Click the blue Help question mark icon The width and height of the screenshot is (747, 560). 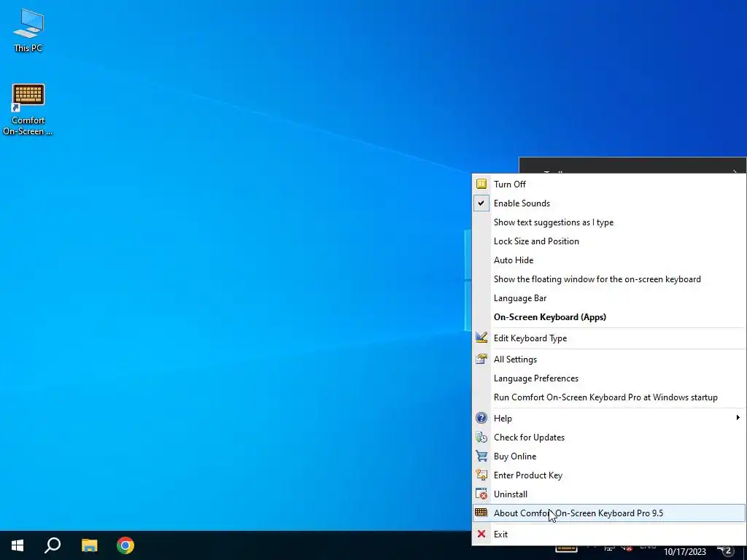[x=481, y=418]
